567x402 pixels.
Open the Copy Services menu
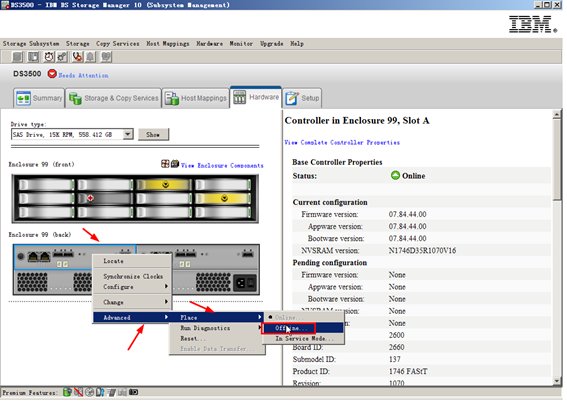point(118,44)
